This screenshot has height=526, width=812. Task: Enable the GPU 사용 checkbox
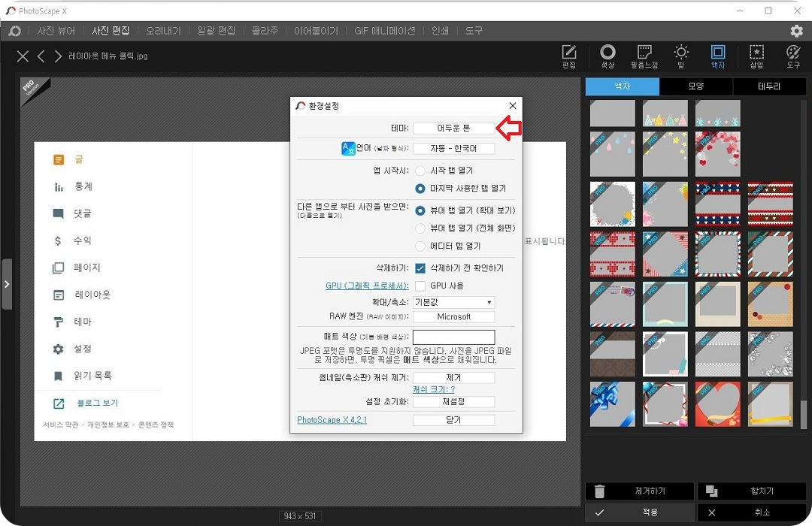[x=420, y=286]
